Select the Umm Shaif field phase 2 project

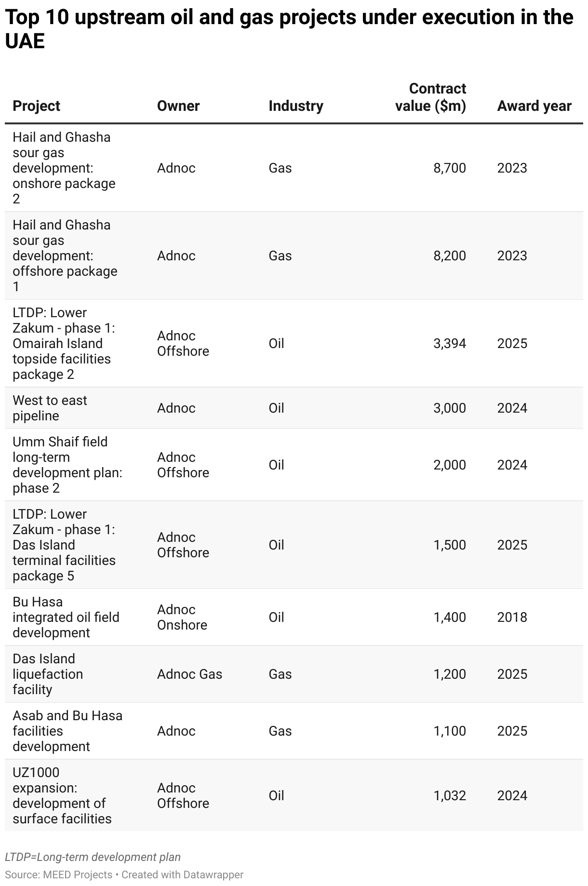67,465
